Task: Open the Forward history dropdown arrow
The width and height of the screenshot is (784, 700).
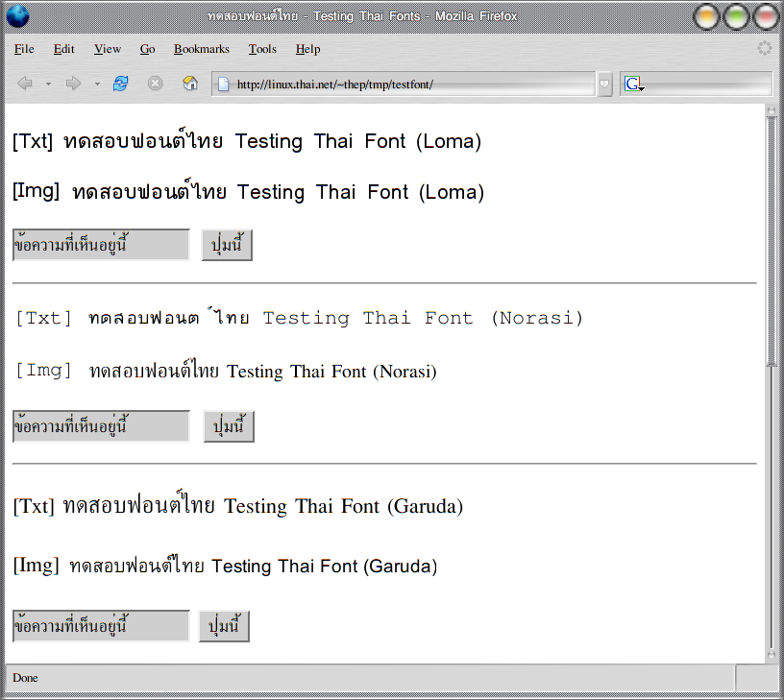Action: tap(97, 84)
